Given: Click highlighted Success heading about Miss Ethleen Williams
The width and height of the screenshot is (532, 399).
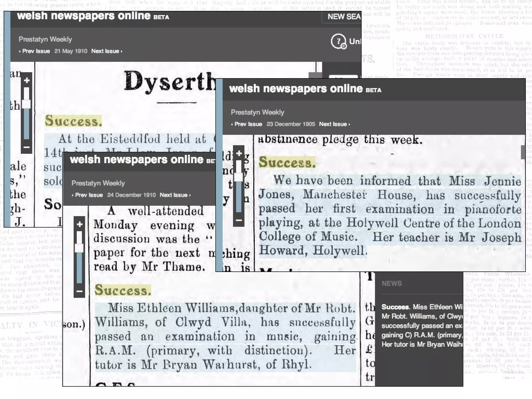Looking at the screenshot, I should coord(123,290).
